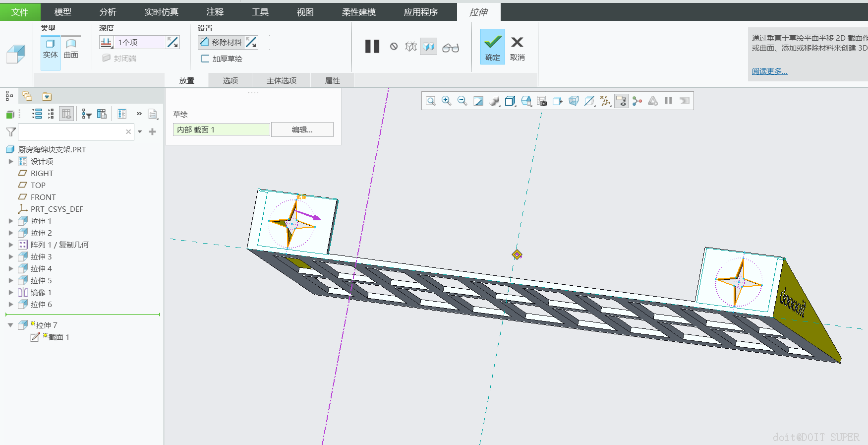Open the 阅读更多 help link
Image resolution: width=868 pixels, height=445 pixels.
click(769, 71)
